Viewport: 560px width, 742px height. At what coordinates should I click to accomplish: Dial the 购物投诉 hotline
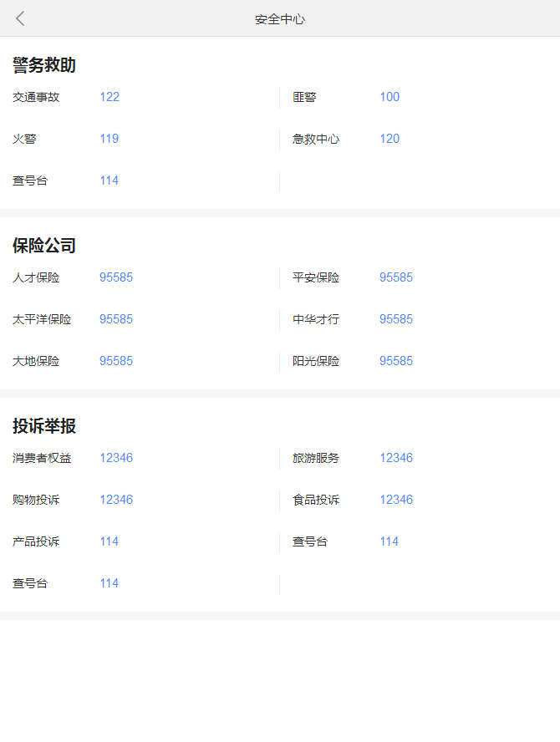click(116, 500)
